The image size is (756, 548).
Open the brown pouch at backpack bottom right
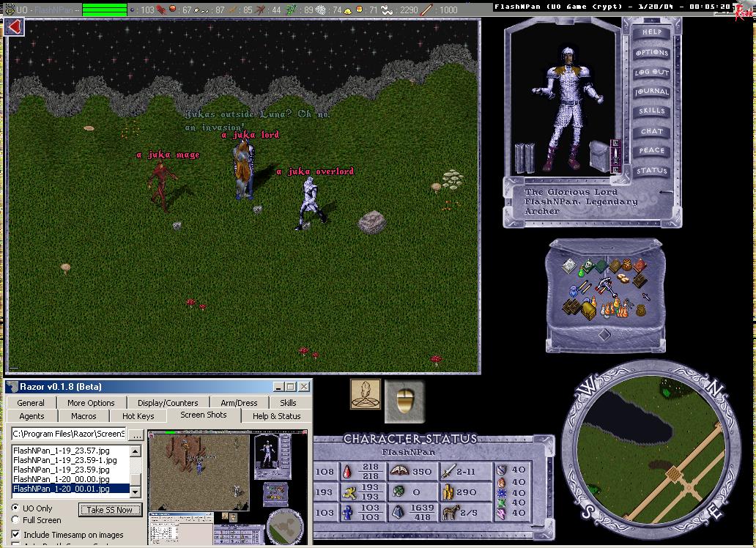pos(641,310)
